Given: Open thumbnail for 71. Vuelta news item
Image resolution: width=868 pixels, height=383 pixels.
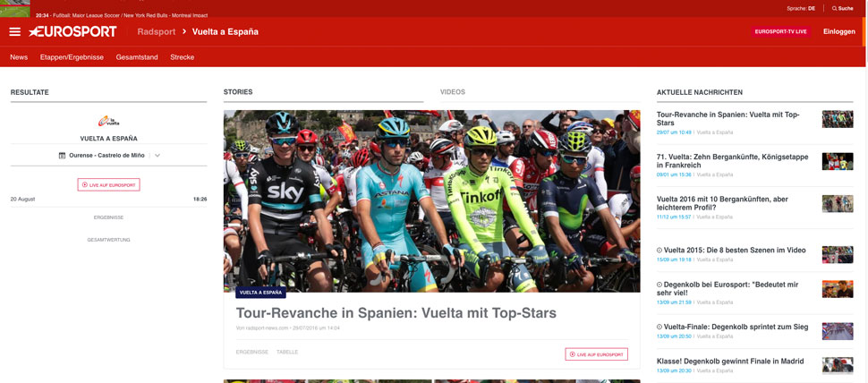Looking at the screenshot, I should coord(837,162).
